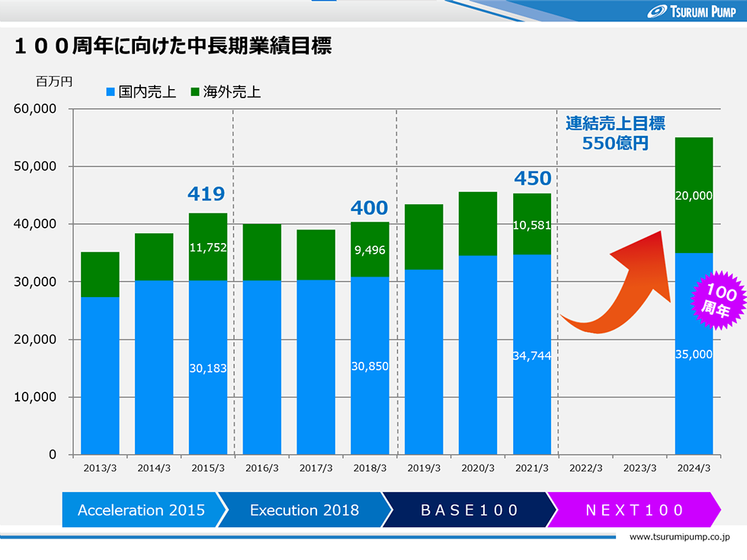Screen dimensions: 747x560
Task: Click the blue domestic segment for 2016/3
Action: [262, 367]
